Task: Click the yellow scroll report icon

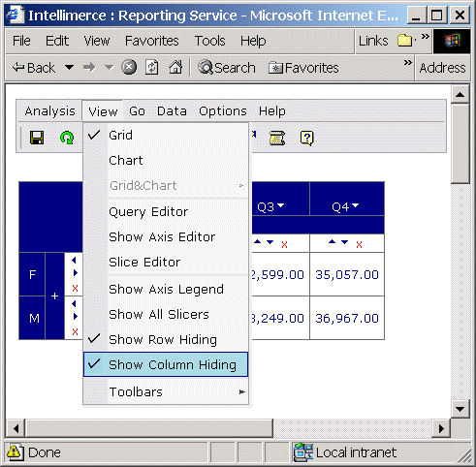Action: [277, 138]
